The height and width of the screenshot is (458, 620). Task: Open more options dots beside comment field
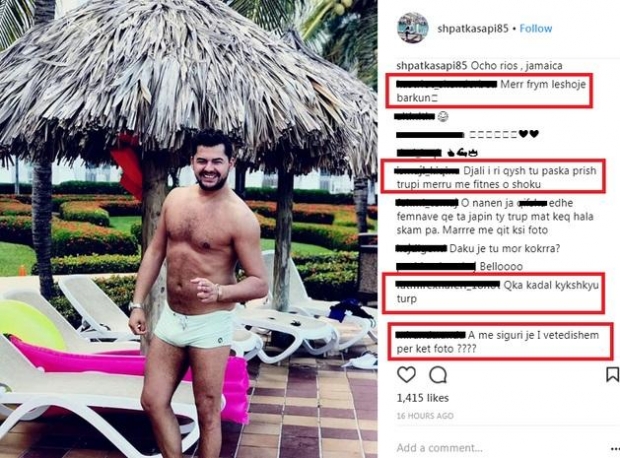pyautogui.click(x=615, y=449)
